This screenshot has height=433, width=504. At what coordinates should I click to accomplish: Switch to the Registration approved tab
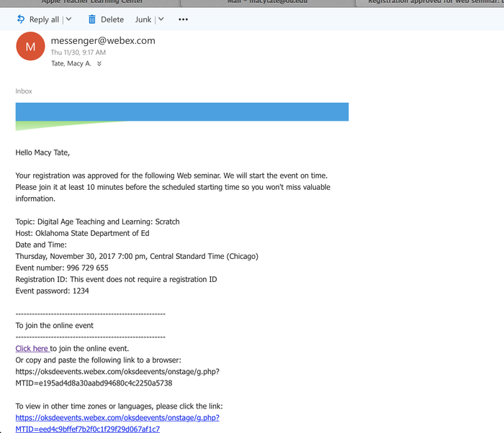click(x=432, y=3)
